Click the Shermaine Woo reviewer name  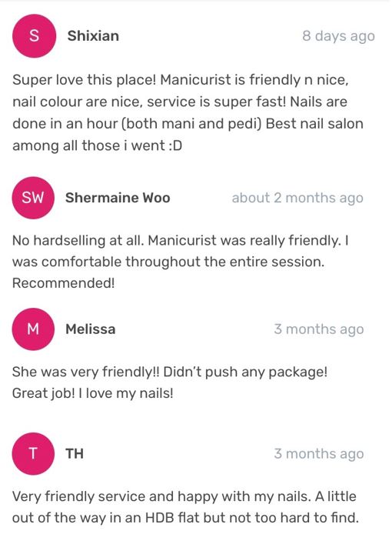(118, 198)
